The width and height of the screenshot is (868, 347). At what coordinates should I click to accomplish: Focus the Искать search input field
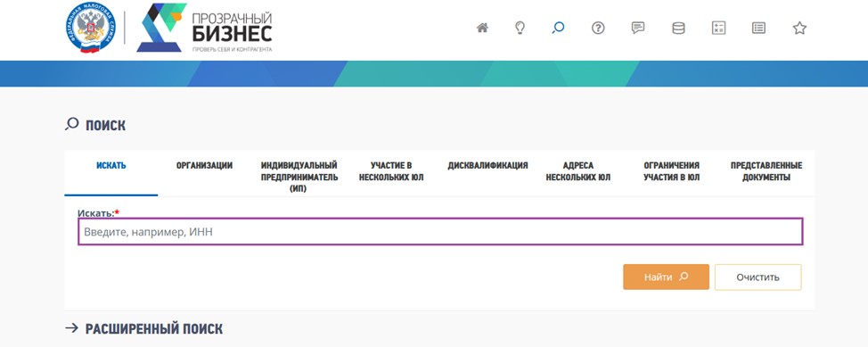click(440, 232)
